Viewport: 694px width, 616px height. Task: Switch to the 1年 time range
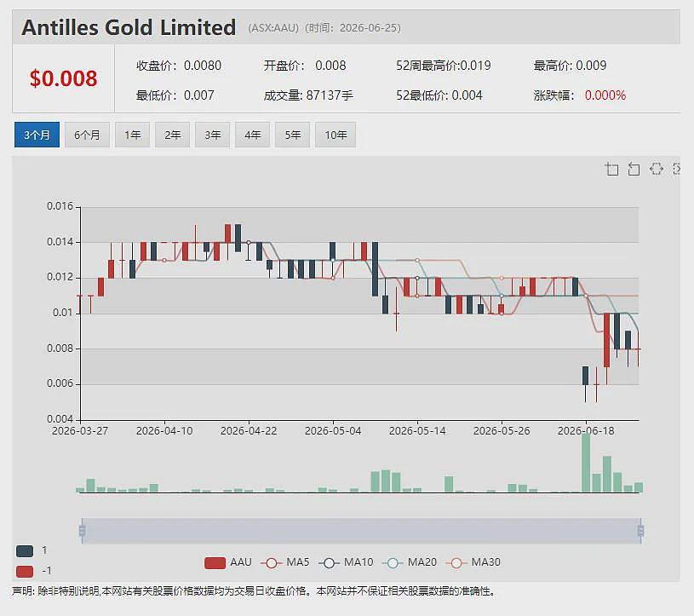132,135
